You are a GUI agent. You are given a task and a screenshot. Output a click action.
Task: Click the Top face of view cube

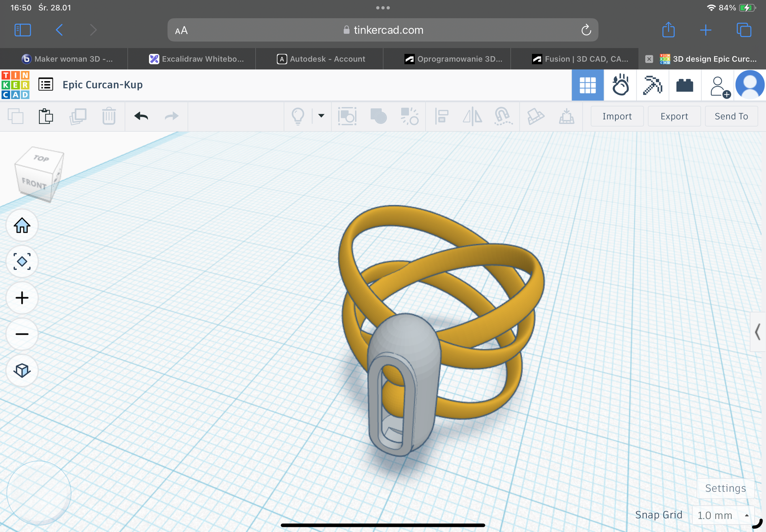click(41, 158)
